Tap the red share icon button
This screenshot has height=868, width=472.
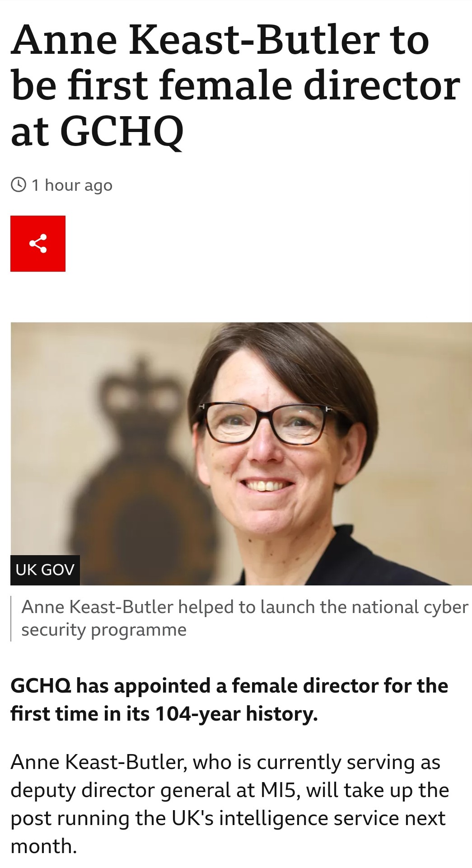[x=38, y=244]
